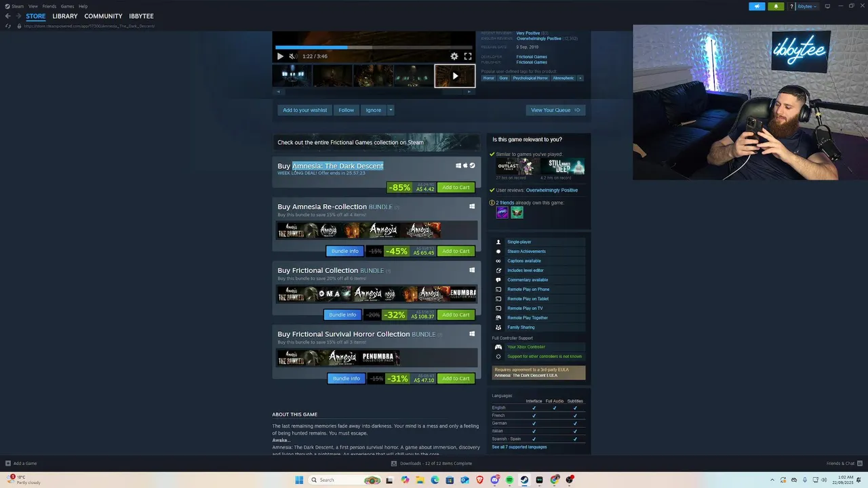Expand the Ignore dropdown arrow
This screenshot has height=488, width=868.
(x=391, y=110)
